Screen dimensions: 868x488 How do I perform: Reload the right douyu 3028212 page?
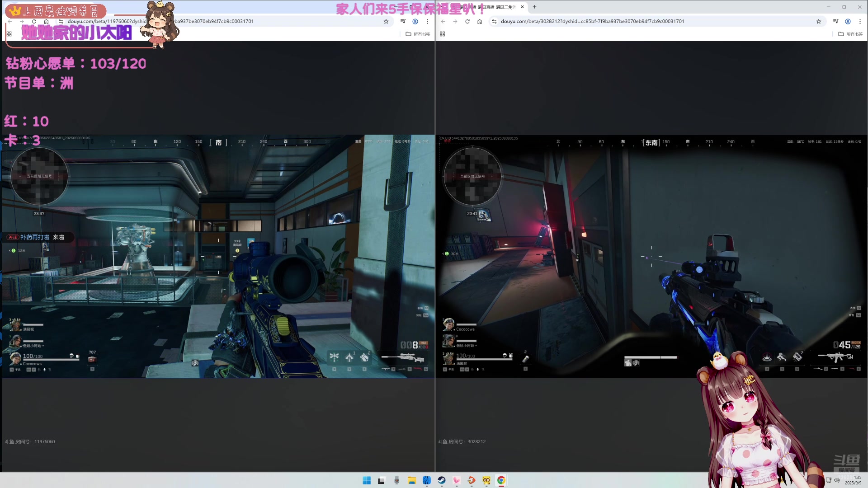tap(467, 21)
